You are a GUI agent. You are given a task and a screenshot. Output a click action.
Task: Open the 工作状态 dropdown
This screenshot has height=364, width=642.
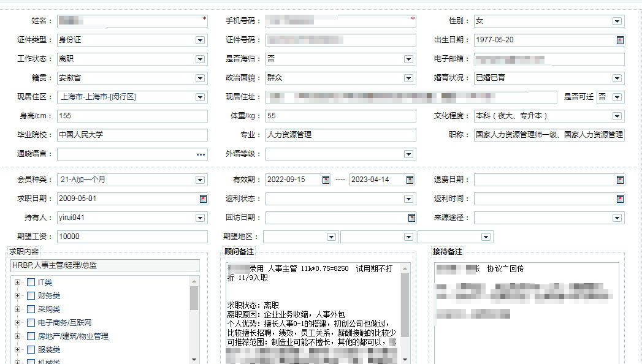(x=200, y=59)
